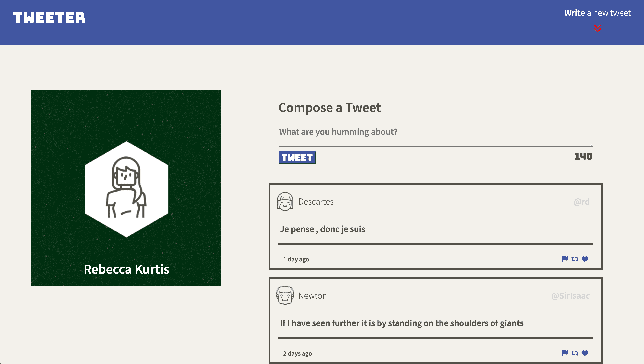The width and height of the screenshot is (644, 364).
Task: Click the textarea resize handle
Action: coord(591,144)
